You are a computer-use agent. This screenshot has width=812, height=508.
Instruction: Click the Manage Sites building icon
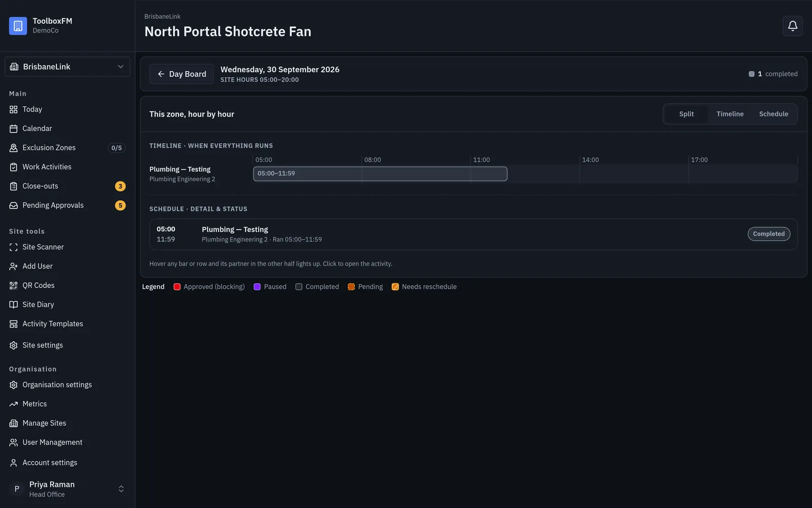click(x=14, y=423)
